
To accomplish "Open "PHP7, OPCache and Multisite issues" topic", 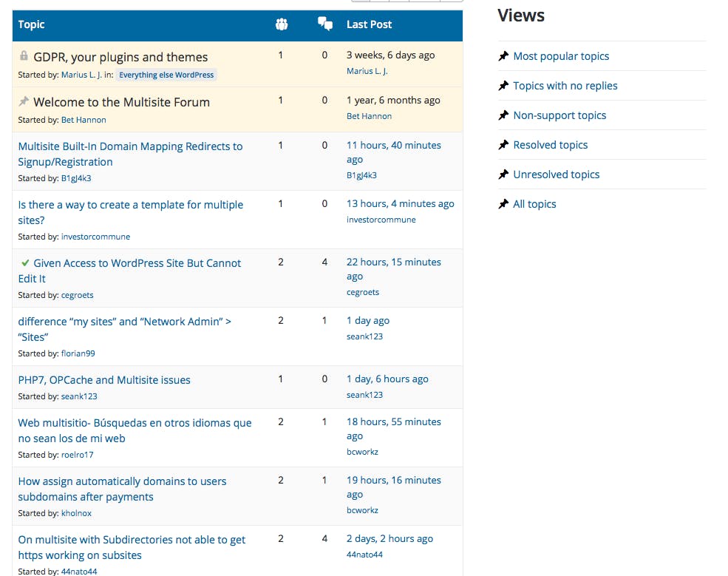I will pyautogui.click(x=104, y=380).
